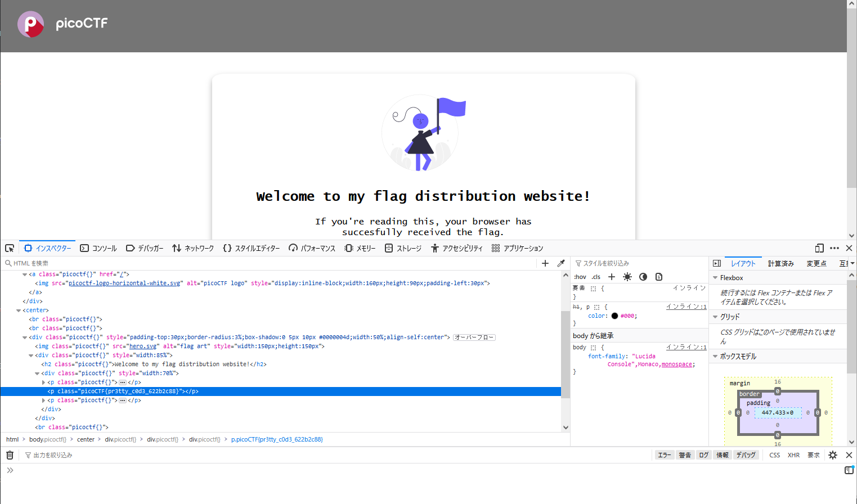Viewport: 857px width, 504px height.
Task: Switch console to multi-line editor mode
Action: pos(849,470)
